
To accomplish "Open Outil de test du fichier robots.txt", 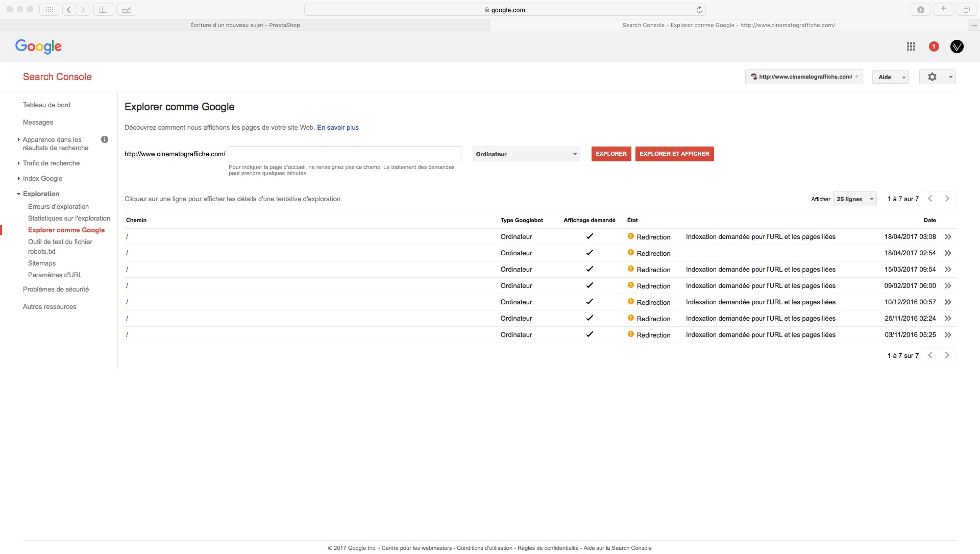I will pos(60,247).
